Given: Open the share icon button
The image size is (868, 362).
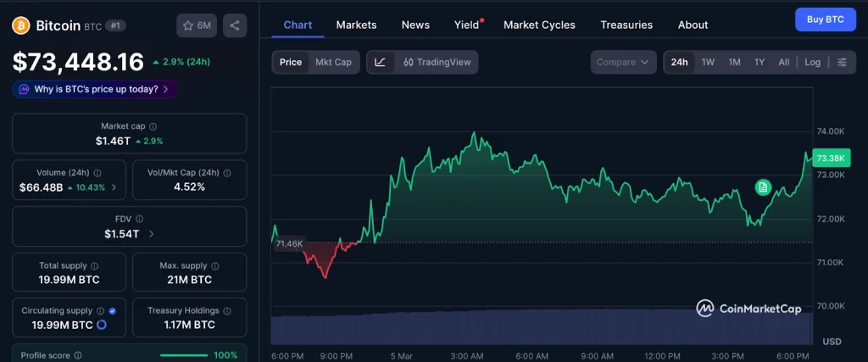Looking at the screenshot, I should 235,25.
